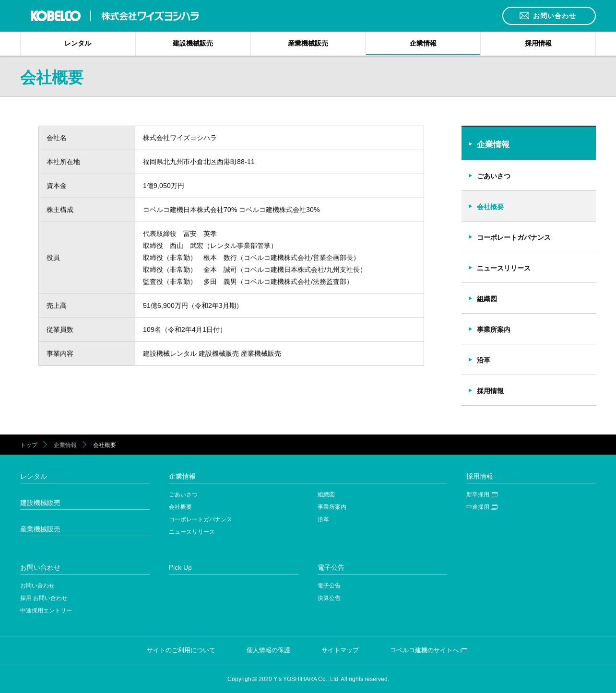The image size is (616, 693).
Task: Click トップ in the breadcrumb
Action: coord(29,445)
